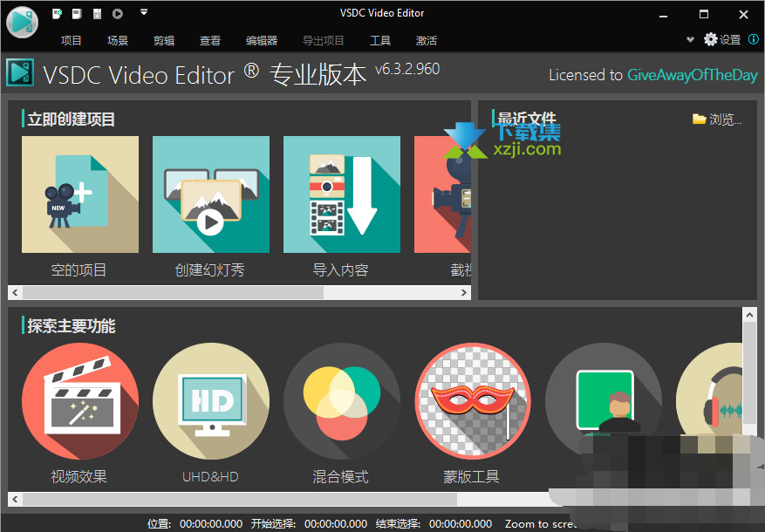
Task: Create a 空的项目 blank project tile
Action: 80,194
